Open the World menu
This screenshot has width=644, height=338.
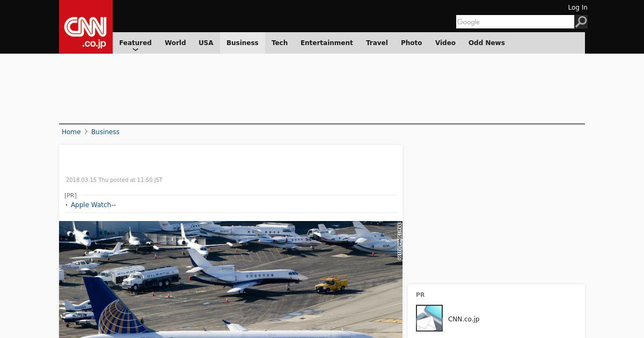175,43
